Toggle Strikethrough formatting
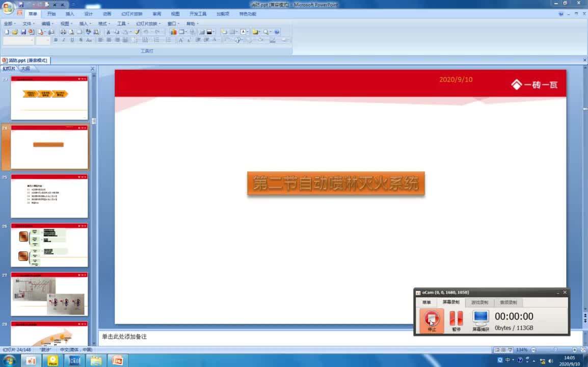The width and height of the screenshot is (588, 367). point(81,40)
